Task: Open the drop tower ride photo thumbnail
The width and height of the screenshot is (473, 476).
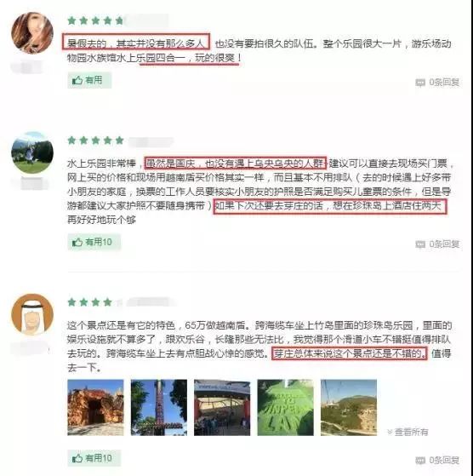Action: (159, 407)
